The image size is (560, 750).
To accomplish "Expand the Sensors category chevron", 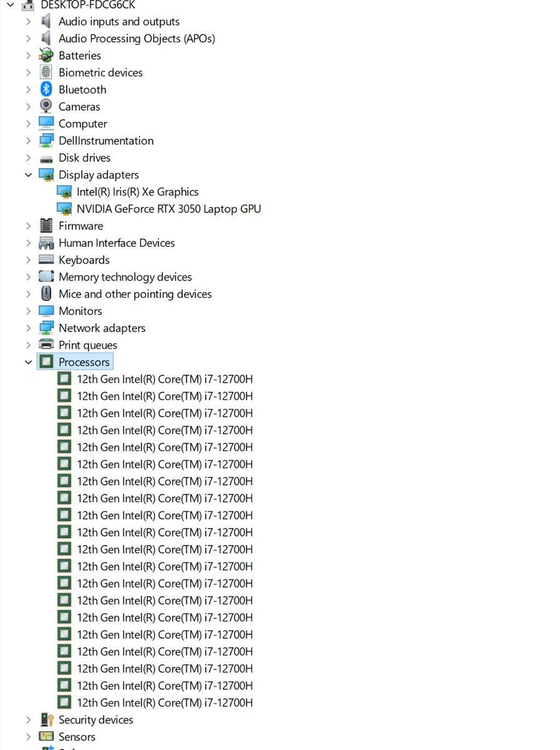I will coord(28,737).
